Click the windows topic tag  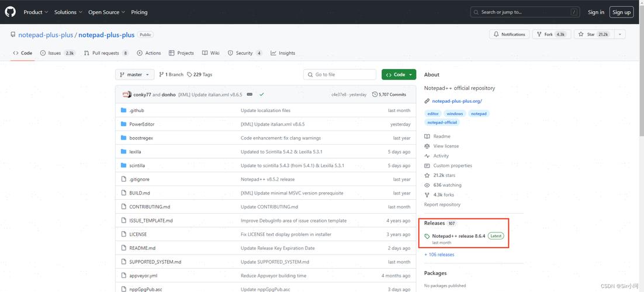coord(455,113)
